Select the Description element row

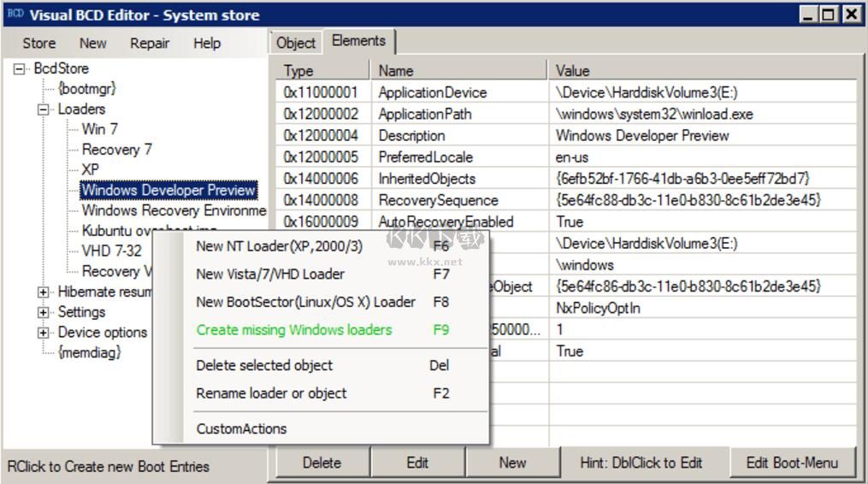[411, 136]
